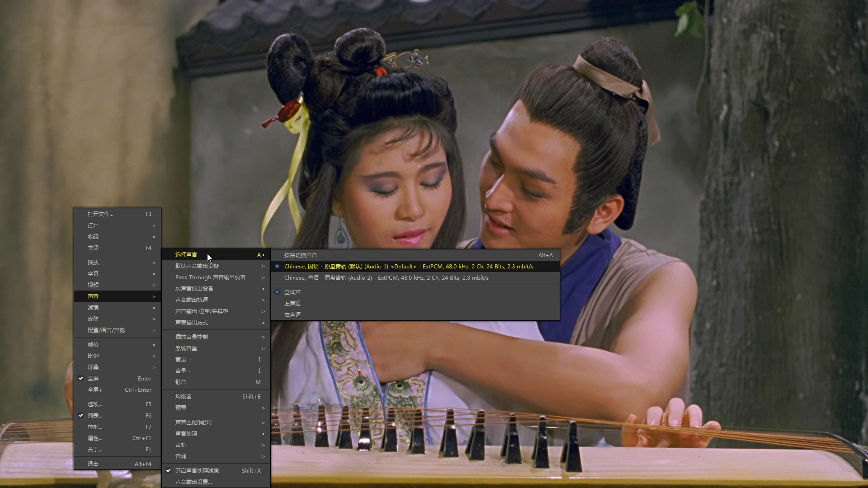The height and width of the screenshot is (488, 868).
Task: Open the 屏幕 submenu
Action: (118, 367)
